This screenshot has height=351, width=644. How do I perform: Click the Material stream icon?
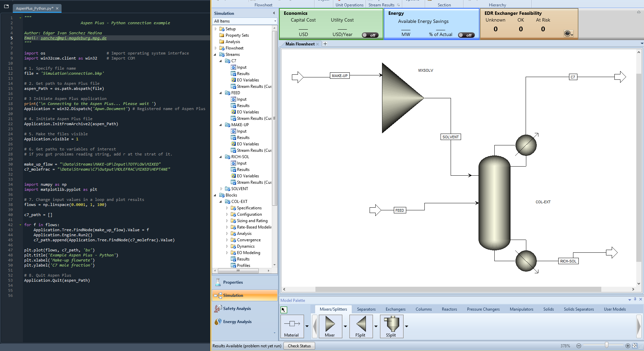pyautogui.click(x=292, y=324)
